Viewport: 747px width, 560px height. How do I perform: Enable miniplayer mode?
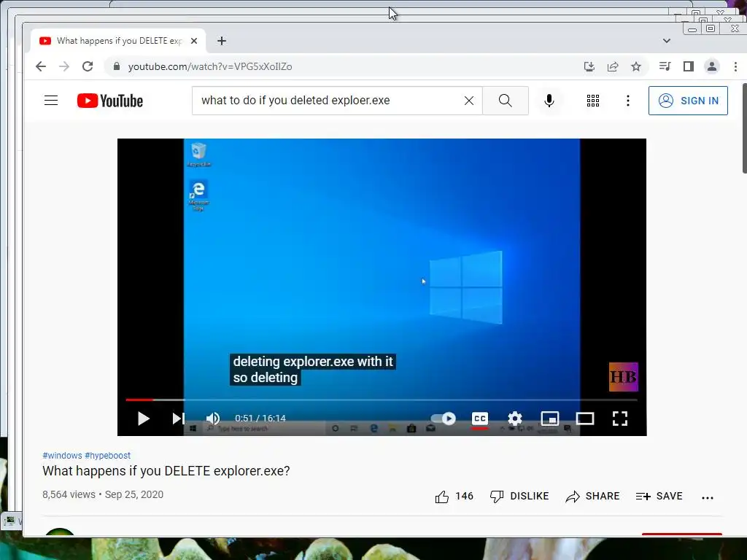click(x=550, y=419)
